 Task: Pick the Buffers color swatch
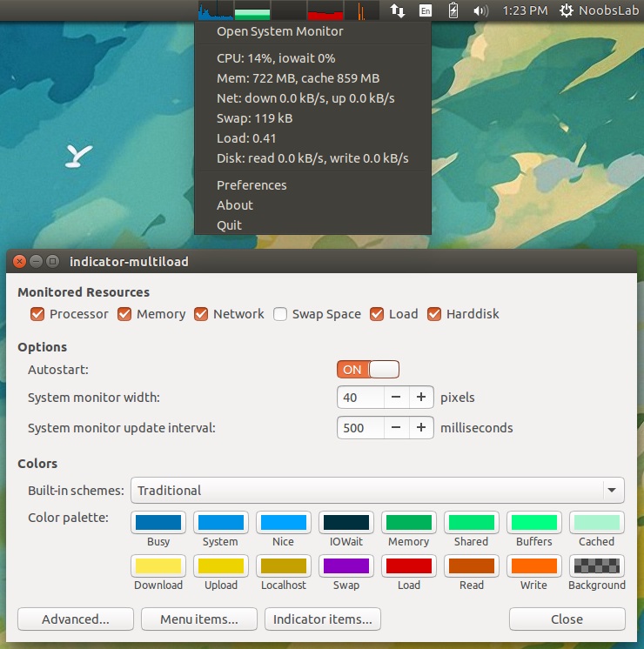point(534,522)
